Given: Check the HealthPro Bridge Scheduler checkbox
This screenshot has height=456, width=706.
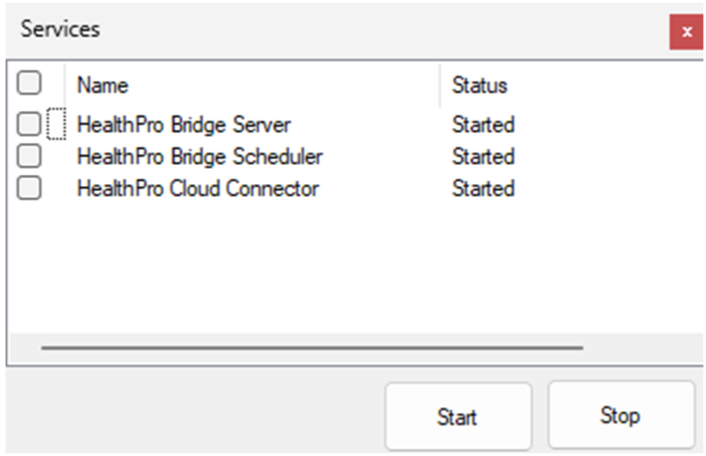Looking at the screenshot, I should [x=29, y=156].
